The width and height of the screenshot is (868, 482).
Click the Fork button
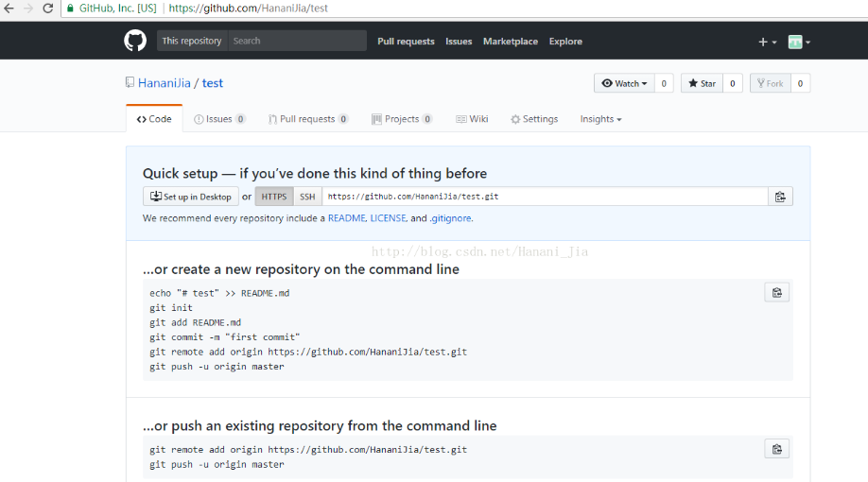(771, 83)
